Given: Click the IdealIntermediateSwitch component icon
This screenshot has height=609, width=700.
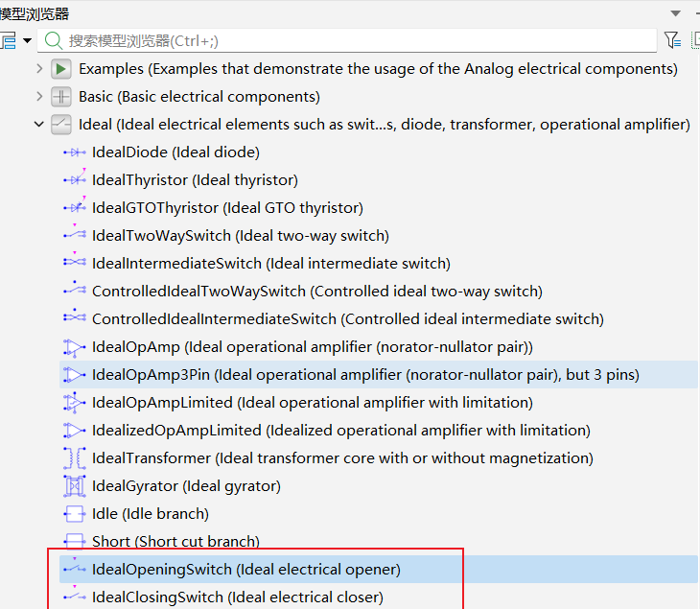Looking at the screenshot, I should tap(75, 261).
